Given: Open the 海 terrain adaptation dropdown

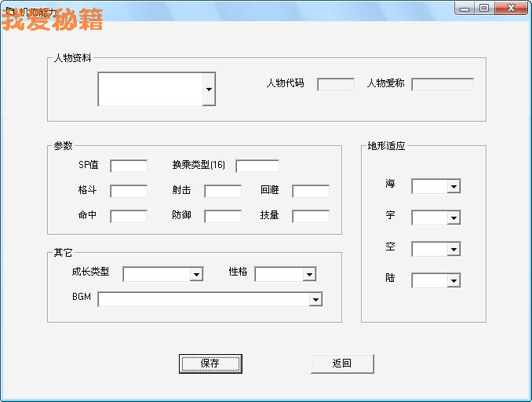Looking at the screenshot, I should point(453,186).
